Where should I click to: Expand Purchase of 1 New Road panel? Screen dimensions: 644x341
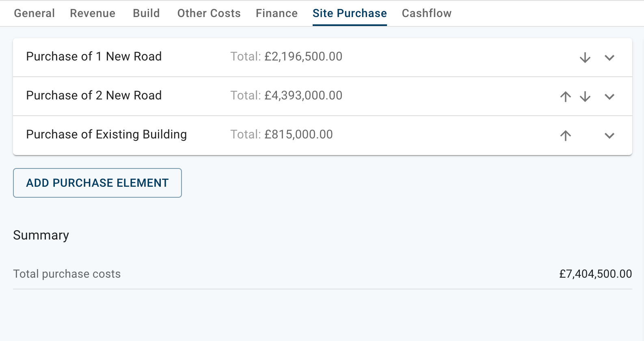609,58
